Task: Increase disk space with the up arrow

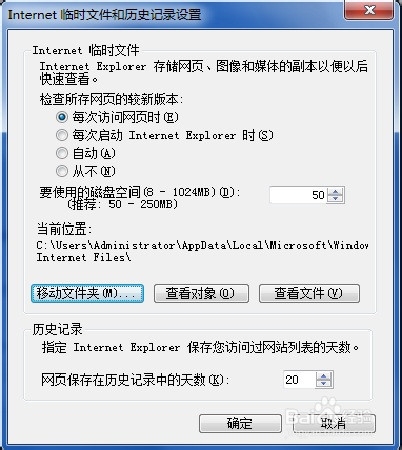Action: [335, 191]
